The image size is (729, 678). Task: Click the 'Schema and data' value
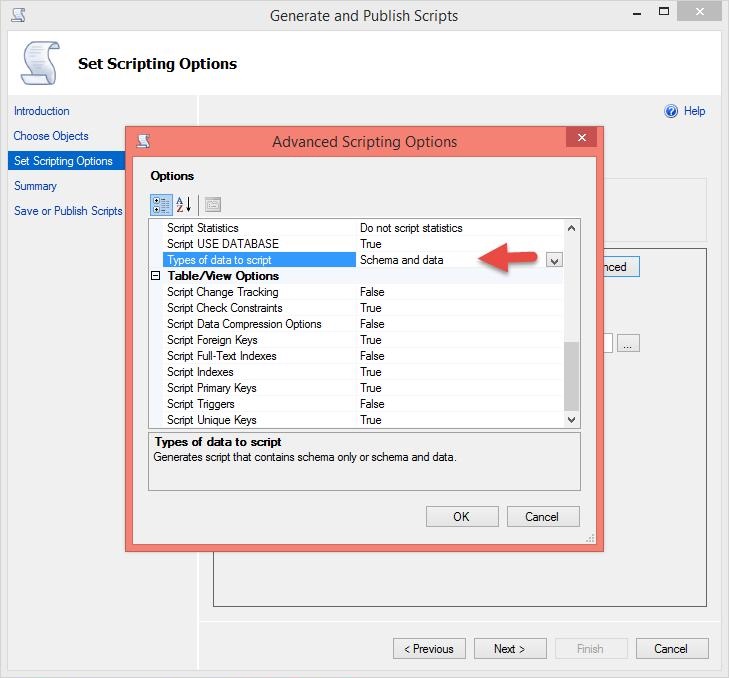click(402, 260)
